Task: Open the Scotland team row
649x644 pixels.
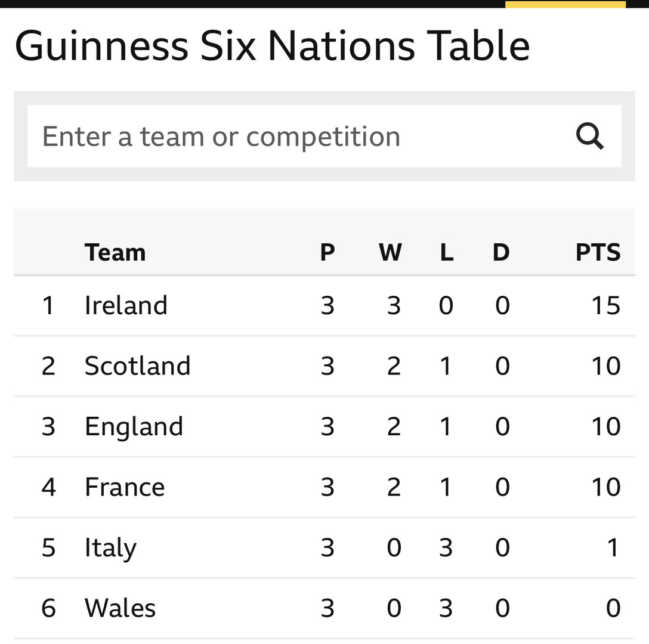Action: point(324,366)
